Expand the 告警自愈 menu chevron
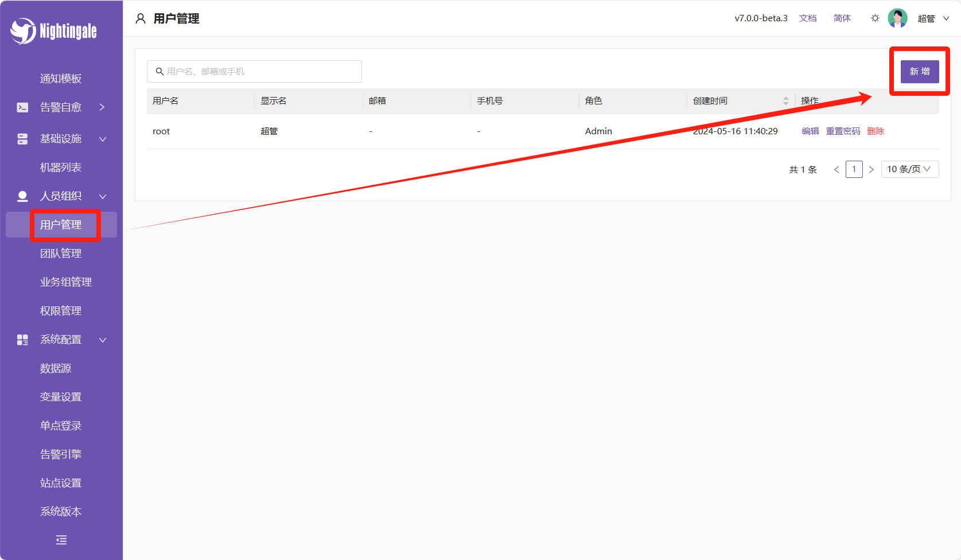This screenshot has height=560, width=961. (x=102, y=107)
